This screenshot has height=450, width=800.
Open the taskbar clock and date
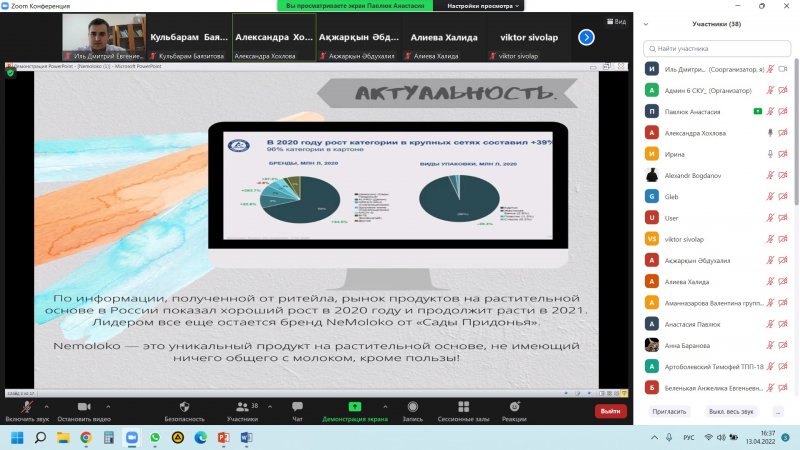[760, 437]
